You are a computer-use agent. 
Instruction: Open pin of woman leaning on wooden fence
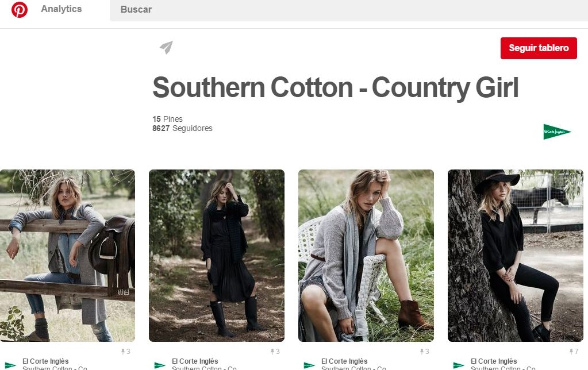67,256
